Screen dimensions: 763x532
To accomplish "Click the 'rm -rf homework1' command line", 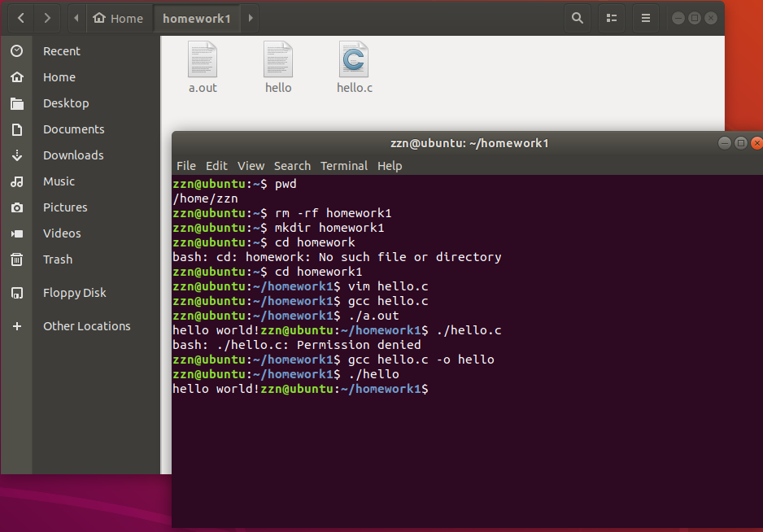I will (282, 213).
